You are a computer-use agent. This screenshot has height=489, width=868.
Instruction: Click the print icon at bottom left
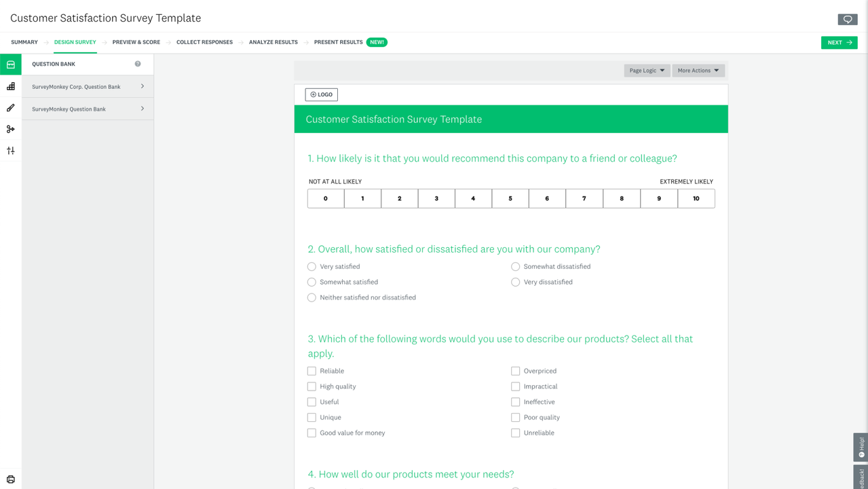pos(11,479)
